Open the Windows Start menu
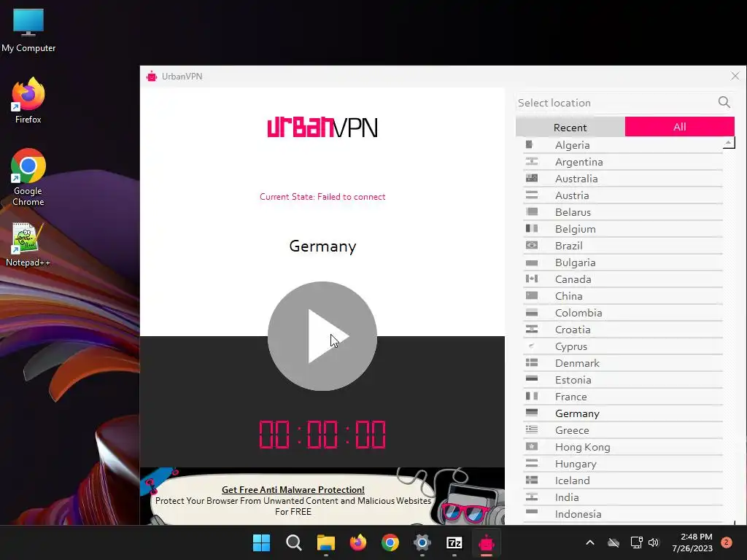The width and height of the screenshot is (747, 560). 261,542
